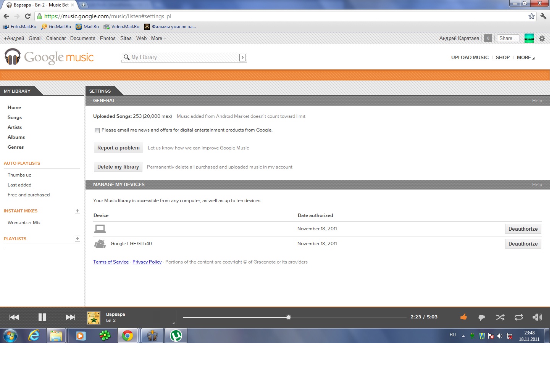Click the magnifier search icon
Image resolution: width=557 pixels, height=392 pixels.
click(126, 57)
